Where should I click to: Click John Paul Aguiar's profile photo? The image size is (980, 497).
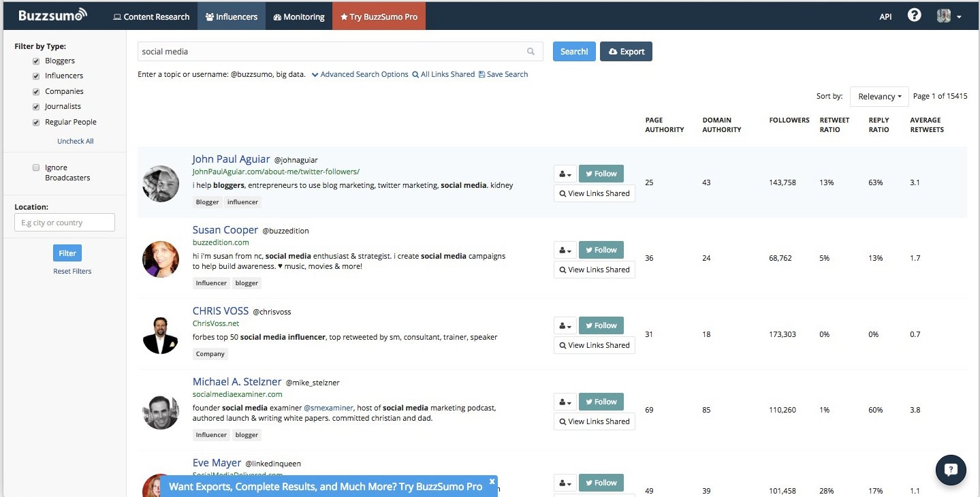tap(161, 184)
